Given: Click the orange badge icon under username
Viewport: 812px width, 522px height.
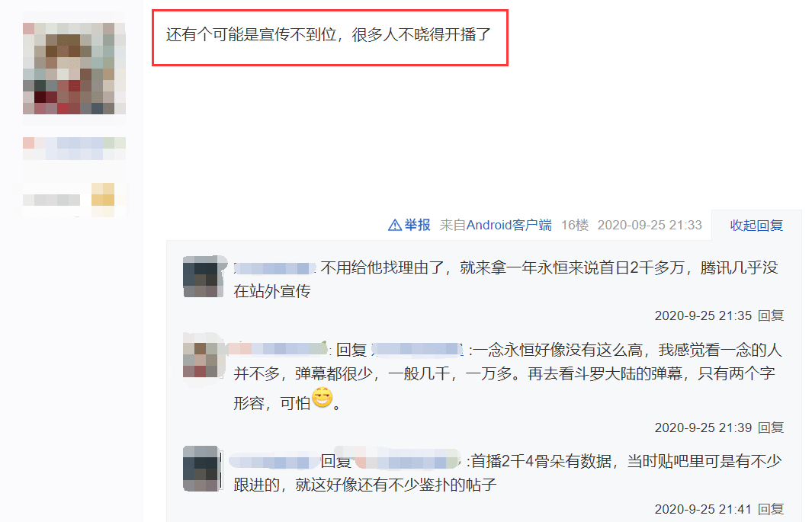Looking at the screenshot, I should coord(102,194).
